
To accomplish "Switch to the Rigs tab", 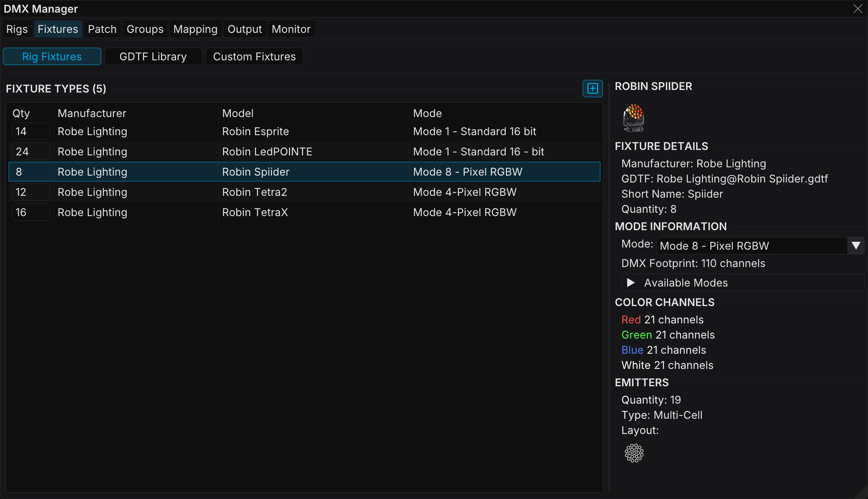I will [17, 29].
